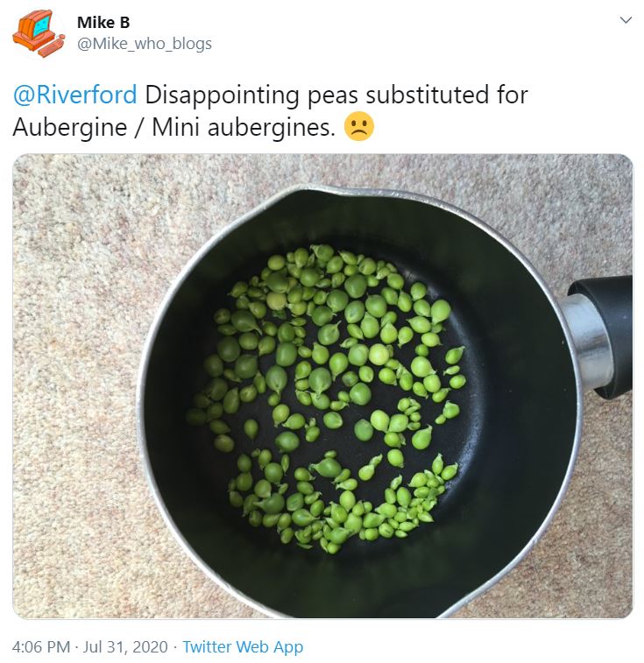Click the frowning face emoji
Viewport: 644px width, 663px height.
359,126
